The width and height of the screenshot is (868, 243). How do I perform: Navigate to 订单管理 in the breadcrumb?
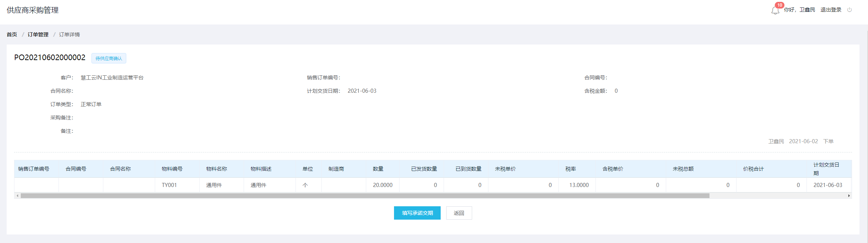pyautogui.click(x=38, y=35)
